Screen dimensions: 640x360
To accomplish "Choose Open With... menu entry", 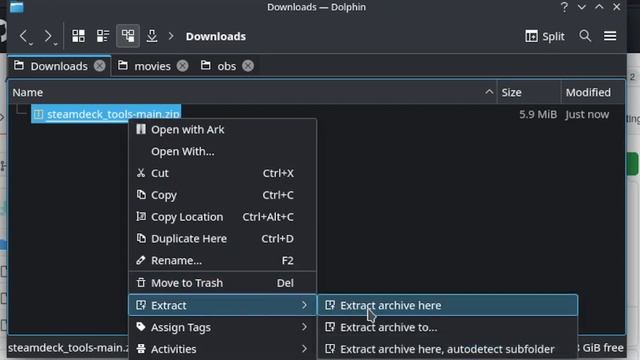I will tap(222, 151).
